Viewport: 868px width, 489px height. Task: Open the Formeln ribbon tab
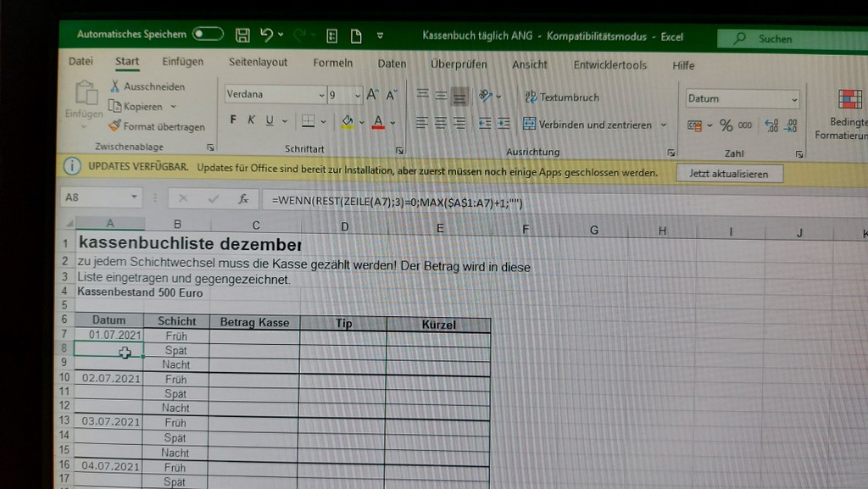click(332, 63)
